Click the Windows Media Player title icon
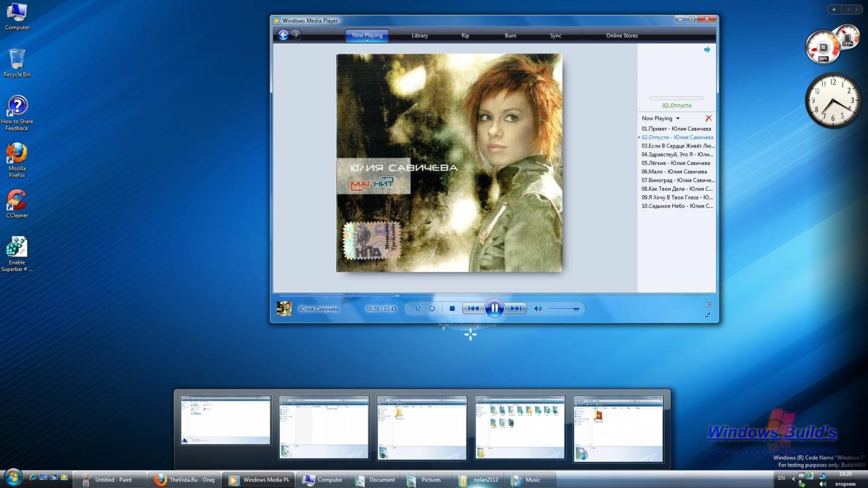Viewport: 868px width, 488px height. pos(277,21)
